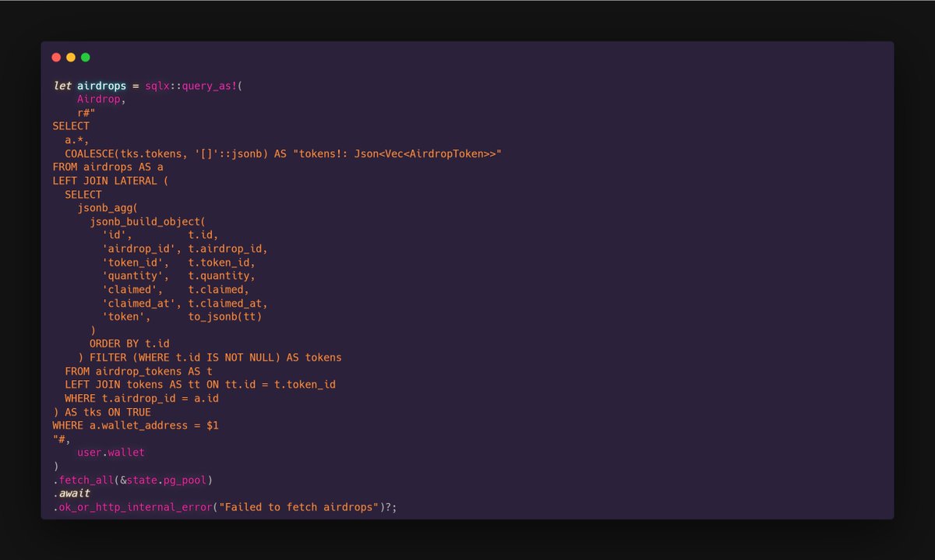Click the green traffic light dot
Screen dimensions: 935x560
point(84,56)
